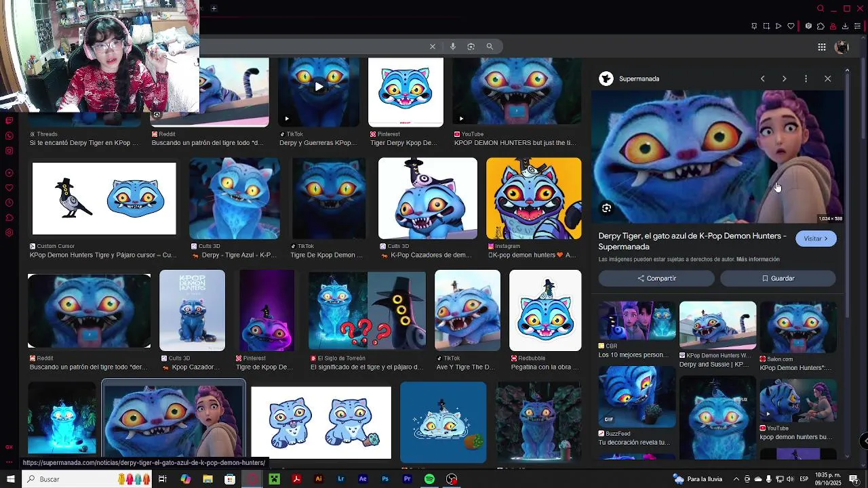Screen dimensions: 868x488
Task: Search inside image with the lens icon
Action: pos(607,208)
